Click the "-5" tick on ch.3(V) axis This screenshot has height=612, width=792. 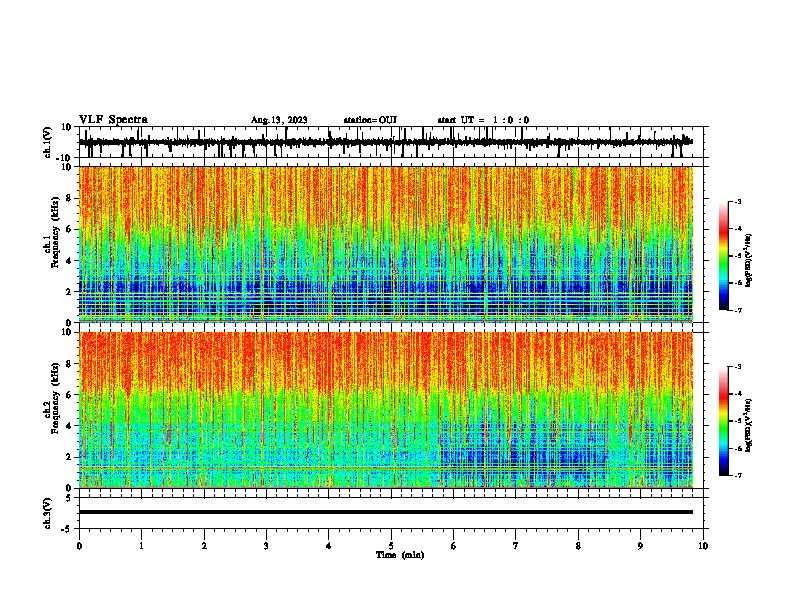(67, 529)
